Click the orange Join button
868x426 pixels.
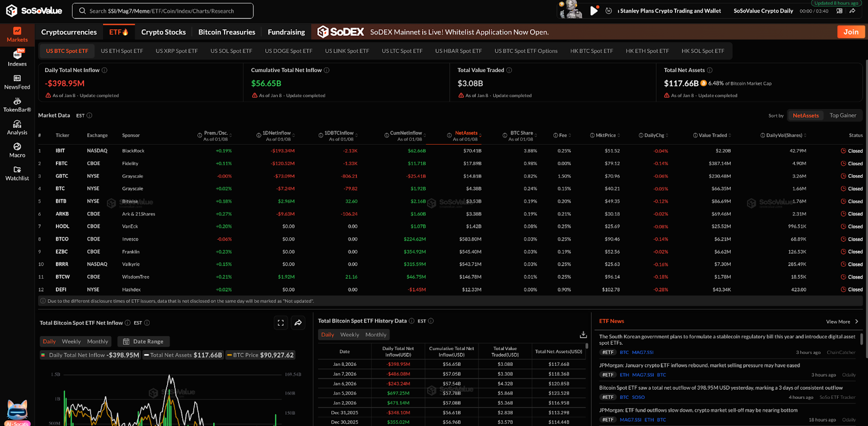coord(851,32)
